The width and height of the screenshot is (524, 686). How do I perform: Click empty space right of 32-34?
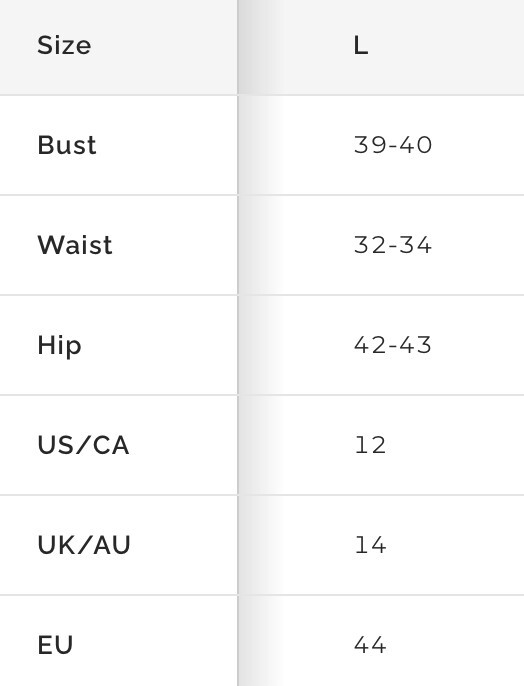click(x=479, y=245)
